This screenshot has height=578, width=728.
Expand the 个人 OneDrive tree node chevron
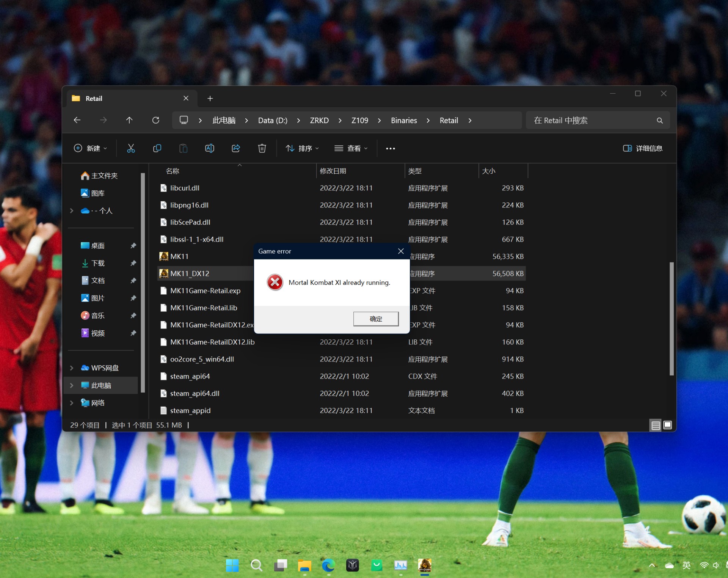click(72, 211)
